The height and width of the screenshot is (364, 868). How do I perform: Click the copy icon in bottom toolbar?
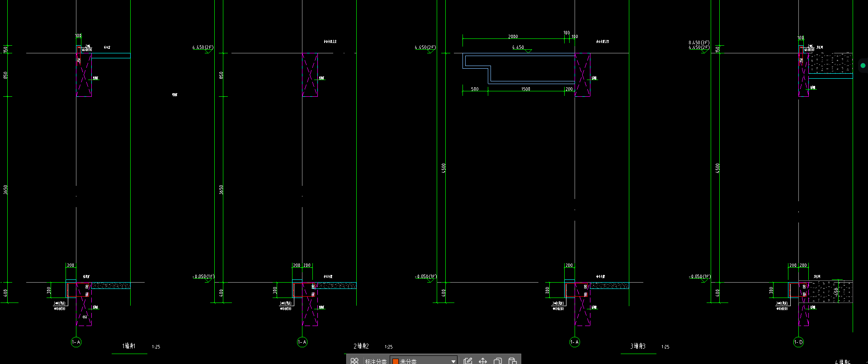click(498, 361)
